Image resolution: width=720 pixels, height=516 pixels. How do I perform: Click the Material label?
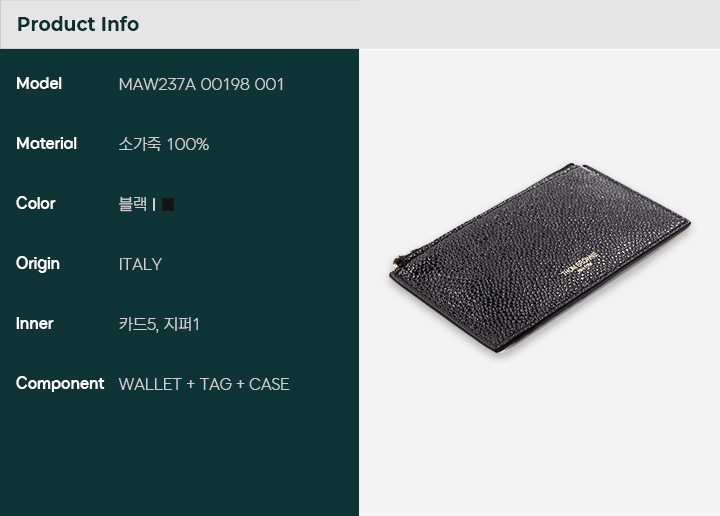click(x=46, y=144)
